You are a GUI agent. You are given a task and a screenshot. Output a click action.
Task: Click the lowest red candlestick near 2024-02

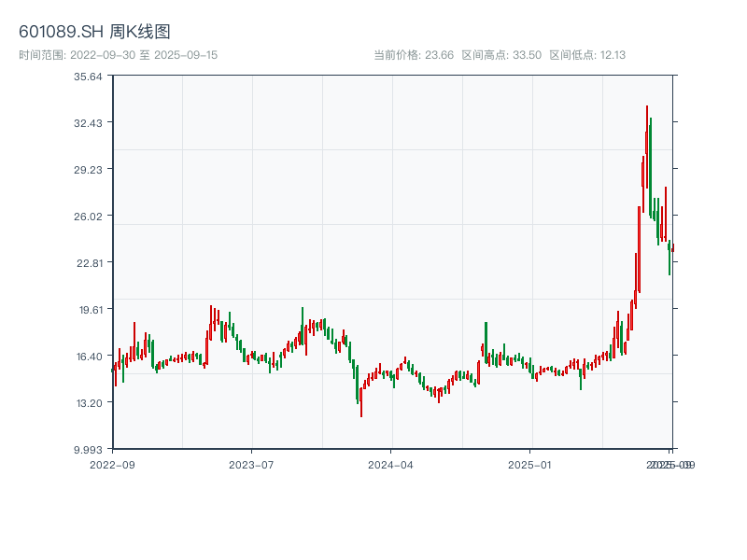coord(361,402)
